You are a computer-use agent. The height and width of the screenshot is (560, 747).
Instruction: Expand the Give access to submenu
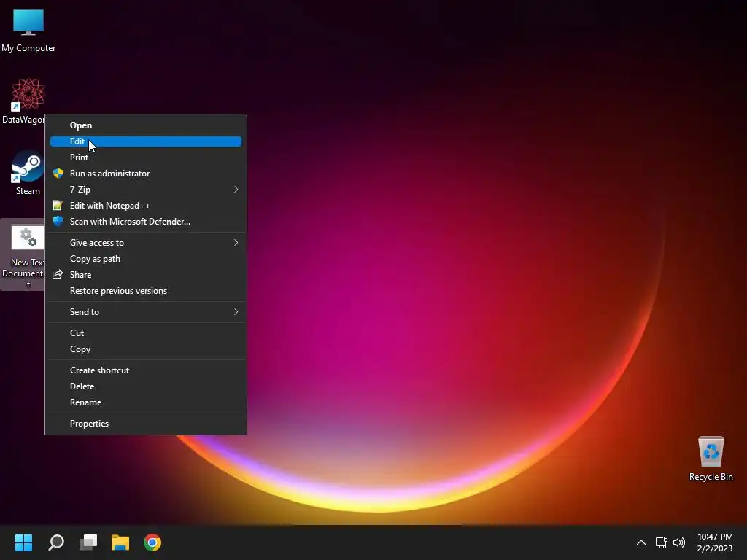146,243
